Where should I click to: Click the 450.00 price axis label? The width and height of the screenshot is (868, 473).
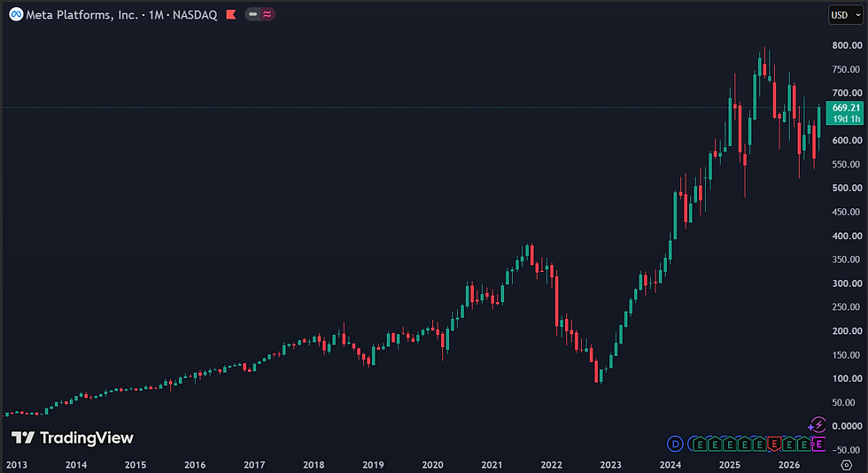pyautogui.click(x=847, y=212)
